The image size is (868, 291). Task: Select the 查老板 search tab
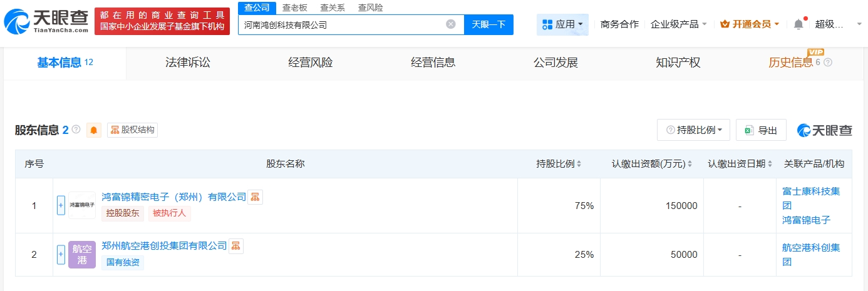(x=294, y=8)
